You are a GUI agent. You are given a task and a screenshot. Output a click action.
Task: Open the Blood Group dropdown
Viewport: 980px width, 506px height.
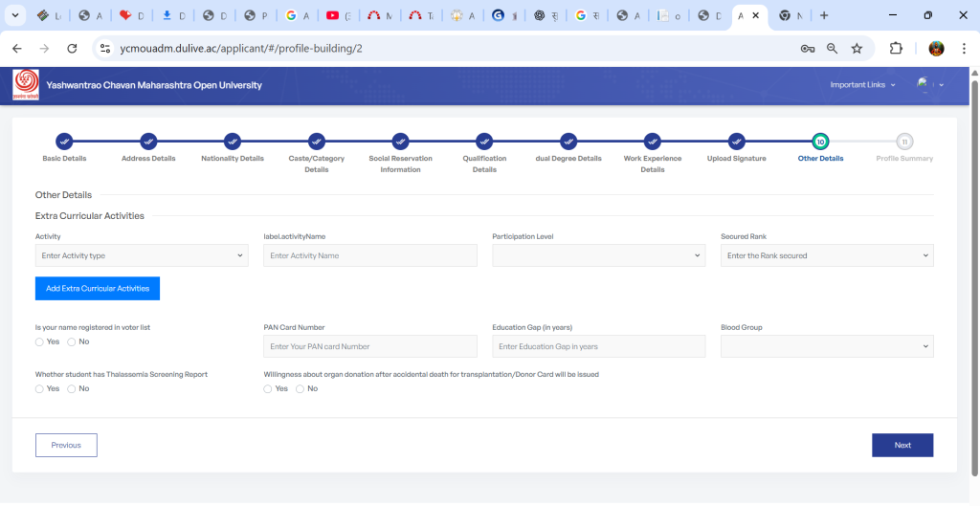coord(827,346)
